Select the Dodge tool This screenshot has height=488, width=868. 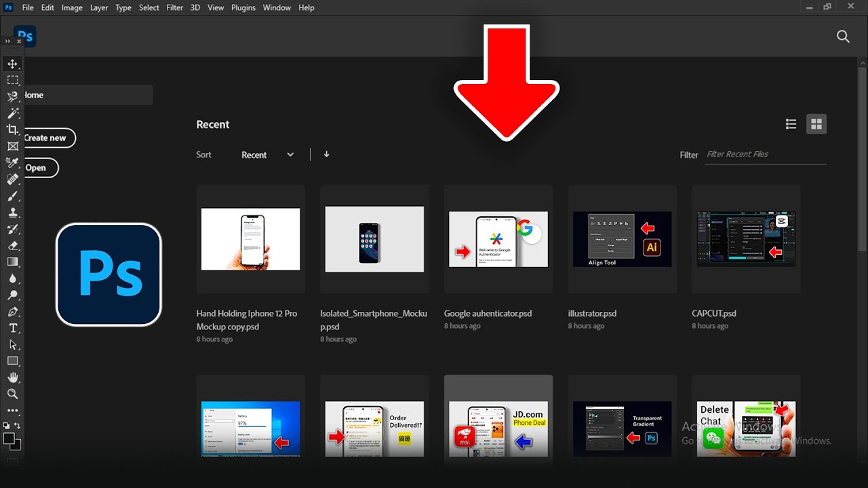click(12, 295)
